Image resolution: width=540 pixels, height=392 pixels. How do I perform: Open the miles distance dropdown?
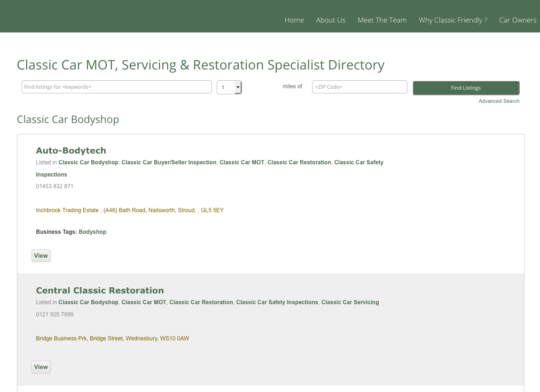229,87
